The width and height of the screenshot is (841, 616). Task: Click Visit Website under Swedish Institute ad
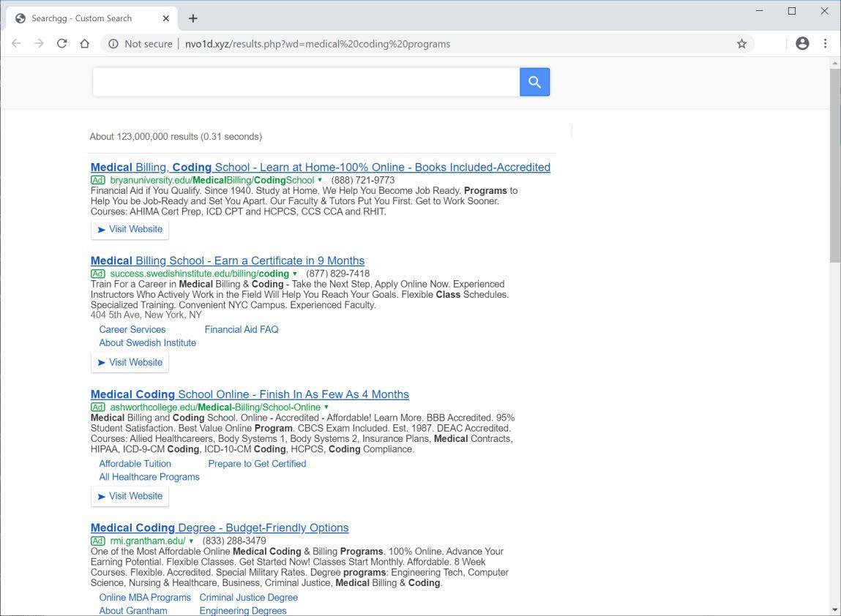130,362
